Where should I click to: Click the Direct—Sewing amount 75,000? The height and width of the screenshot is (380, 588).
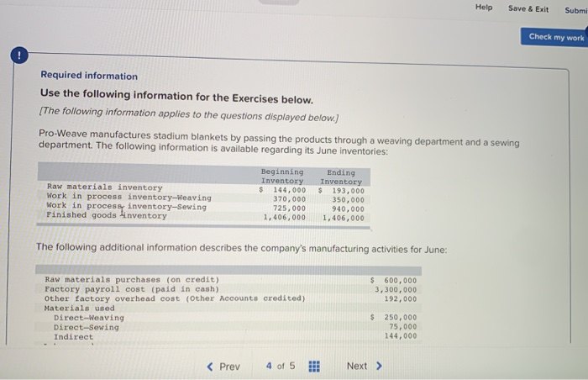[x=402, y=327]
